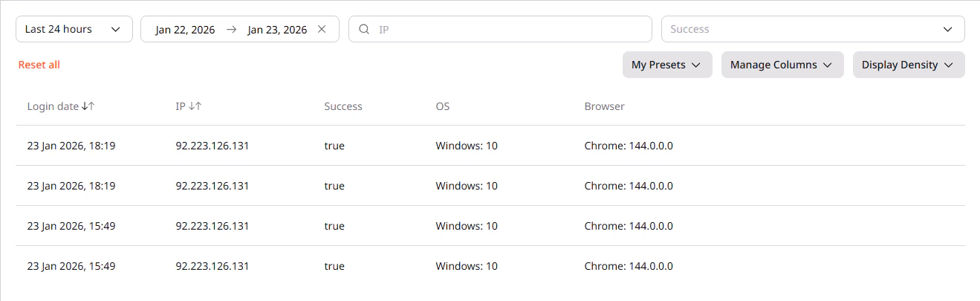Click the magnifier icon in IP search

tap(364, 30)
